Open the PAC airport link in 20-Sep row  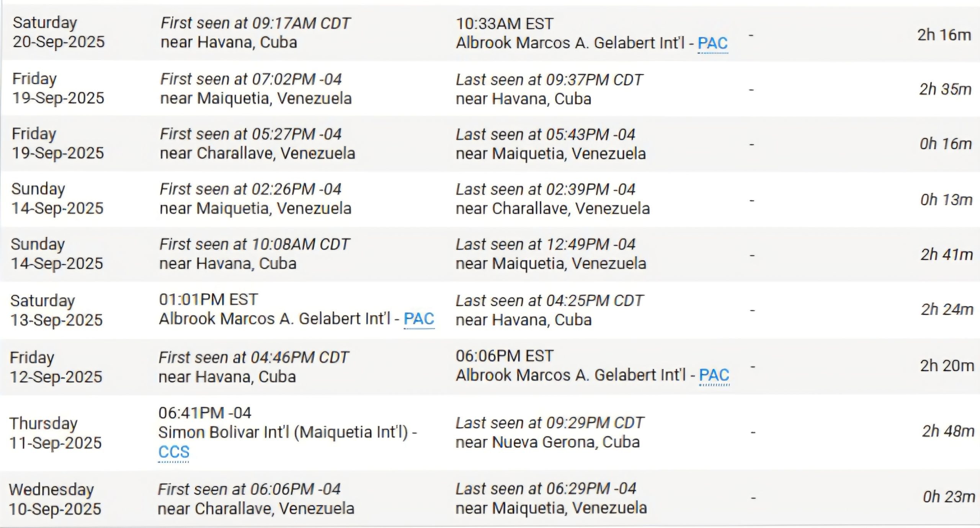[x=712, y=43]
